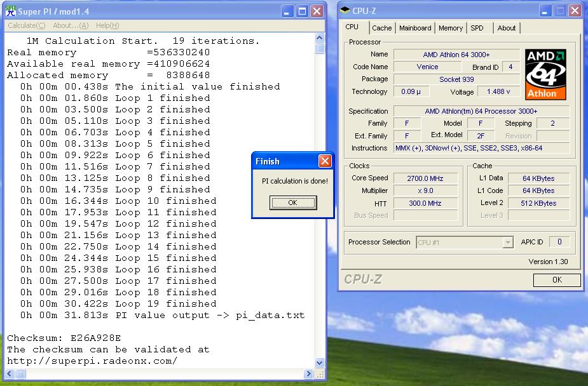The width and height of the screenshot is (588, 386).
Task: Open the Calculate menu in Super PI
Action: 26,25
